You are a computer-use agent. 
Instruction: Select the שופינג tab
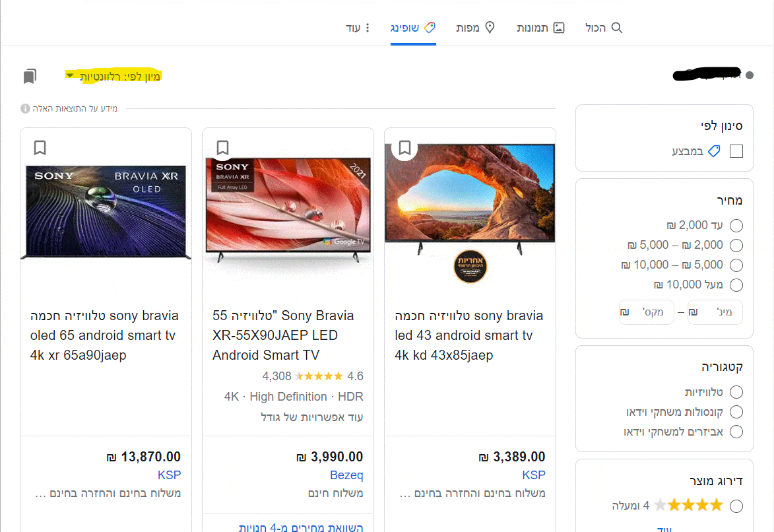(x=413, y=28)
